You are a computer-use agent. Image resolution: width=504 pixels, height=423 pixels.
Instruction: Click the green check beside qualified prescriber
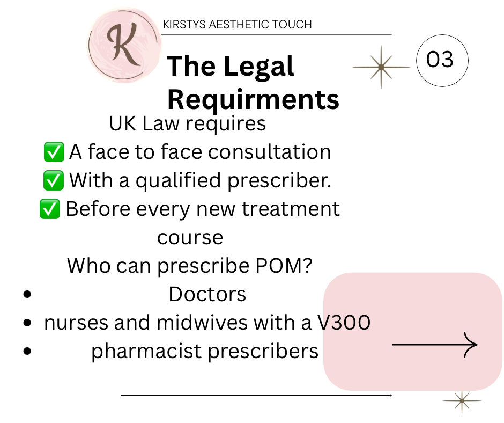coord(53,180)
